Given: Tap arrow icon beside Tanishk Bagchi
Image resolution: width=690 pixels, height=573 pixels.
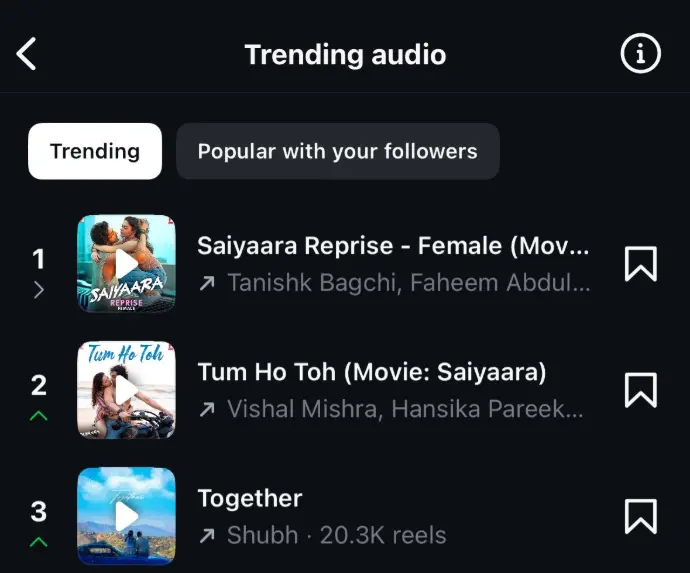Looking at the screenshot, I should pyautogui.click(x=207, y=283).
